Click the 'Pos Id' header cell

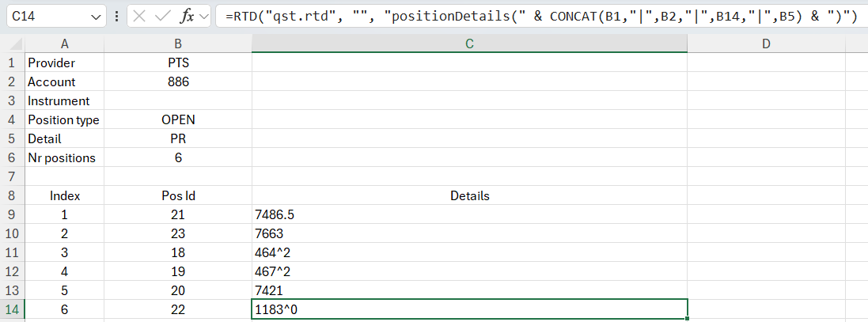[178, 196]
